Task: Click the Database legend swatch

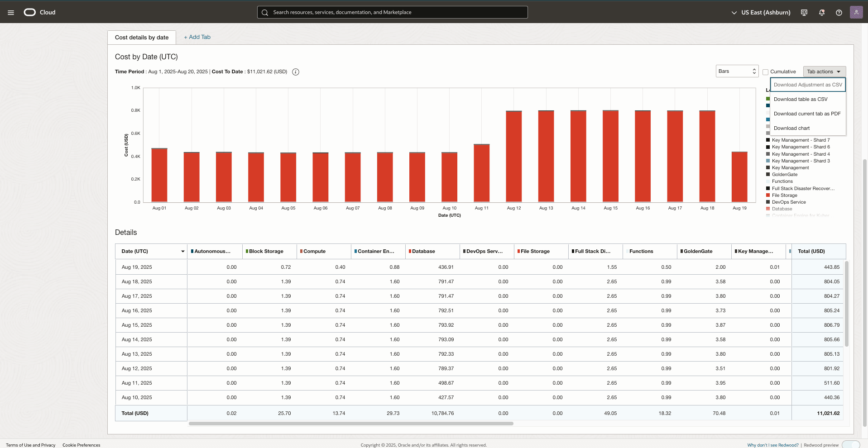Action: point(768,209)
